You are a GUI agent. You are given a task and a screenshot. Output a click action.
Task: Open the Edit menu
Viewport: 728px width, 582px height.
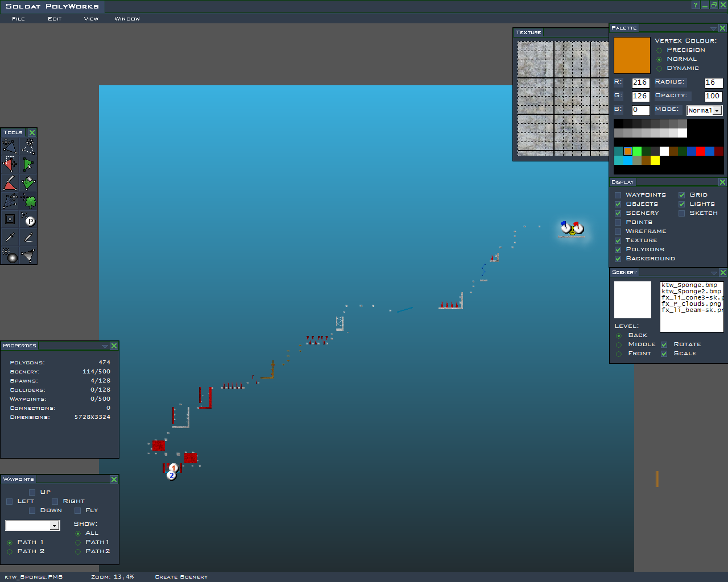[55, 19]
